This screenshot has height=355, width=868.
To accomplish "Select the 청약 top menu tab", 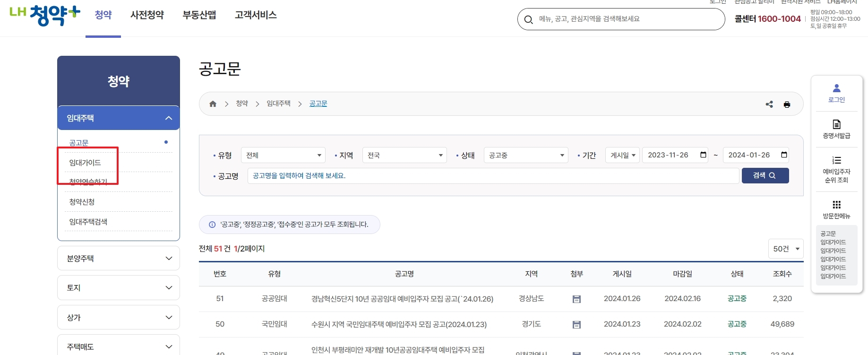I will coord(103,15).
